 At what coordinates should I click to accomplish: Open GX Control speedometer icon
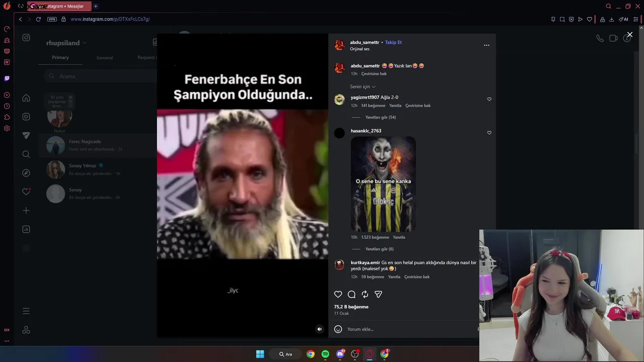pyautogui.click(x=7, y=29)
